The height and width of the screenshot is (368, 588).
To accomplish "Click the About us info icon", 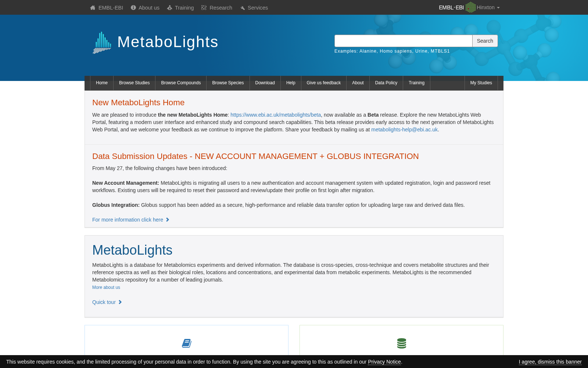I will pyautogui.click(x=133, y=7).
